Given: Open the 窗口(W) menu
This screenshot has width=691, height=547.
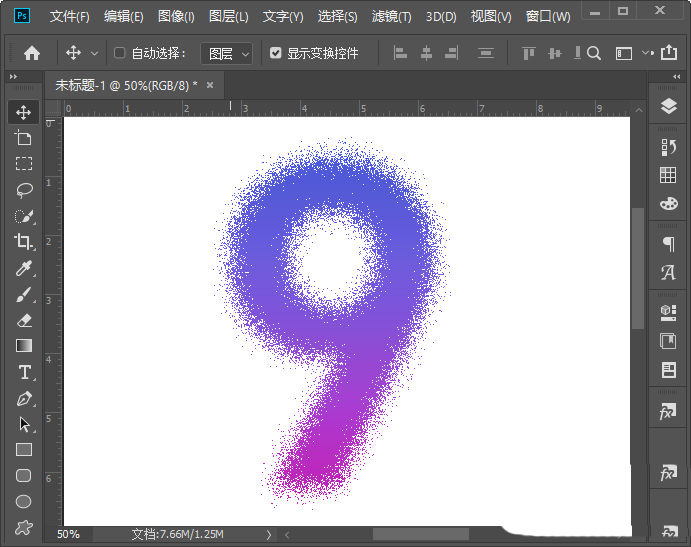Looking at the screenshot, I should [548, 17].
